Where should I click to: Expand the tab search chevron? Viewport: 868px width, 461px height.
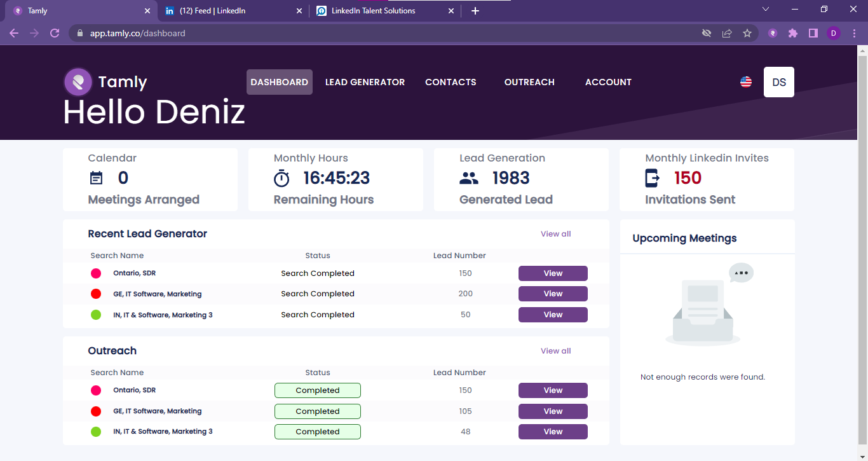pyautogui.click(x=766, y=10)
